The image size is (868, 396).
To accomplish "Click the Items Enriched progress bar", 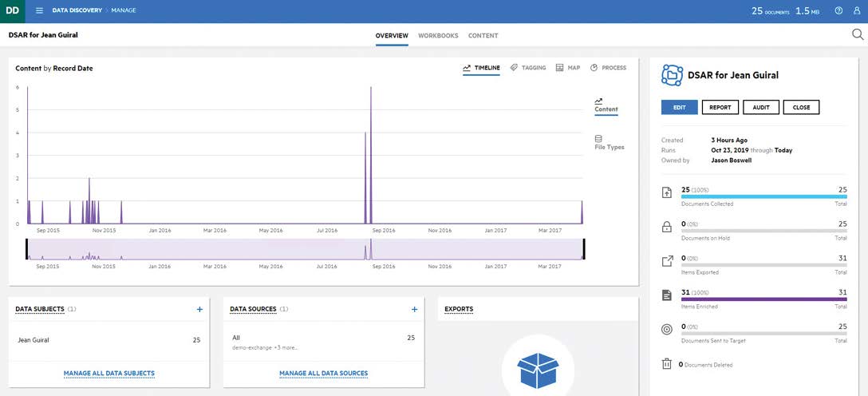I will click(764, 299).
